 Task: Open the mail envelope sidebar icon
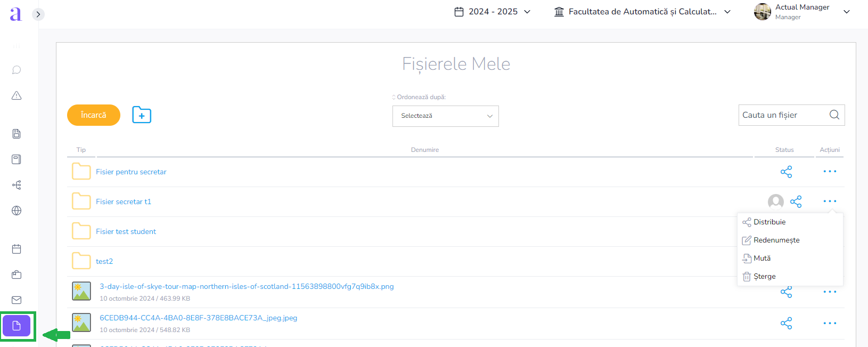[17, 300]
